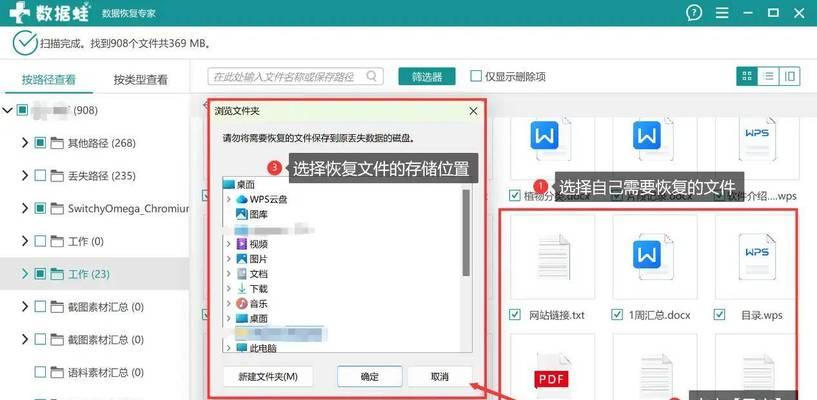Uncheck the 1周汇总.docx checkbox

point(617,315)
